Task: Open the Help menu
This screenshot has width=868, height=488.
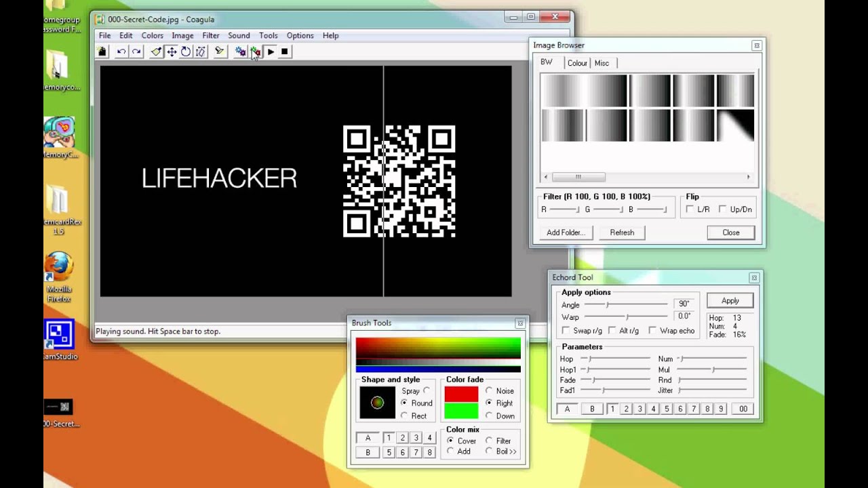Action: point(331,35)
